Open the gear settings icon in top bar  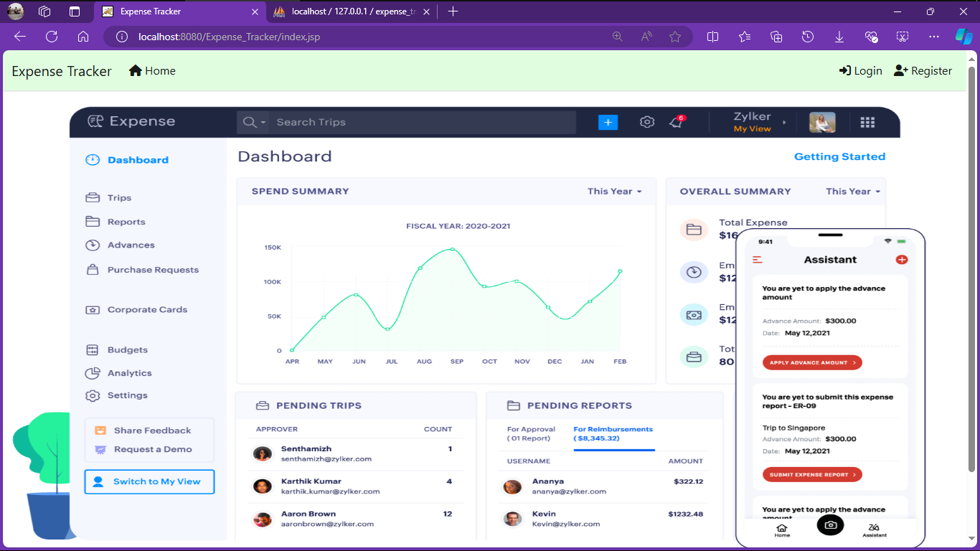(647, 122)
